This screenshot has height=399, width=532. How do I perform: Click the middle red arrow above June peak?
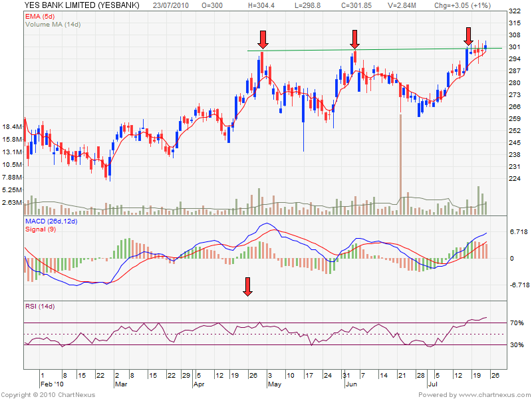(x=355, y=39)
